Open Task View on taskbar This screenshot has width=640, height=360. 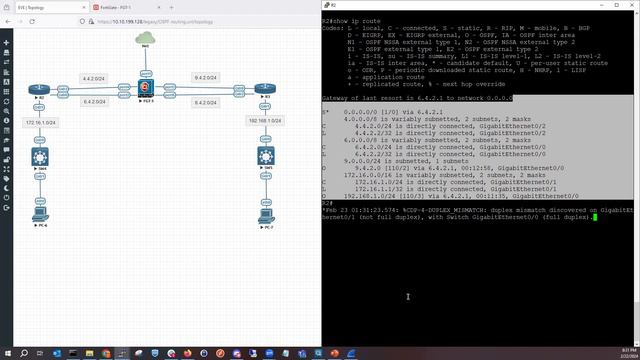(x=40, y=353)
